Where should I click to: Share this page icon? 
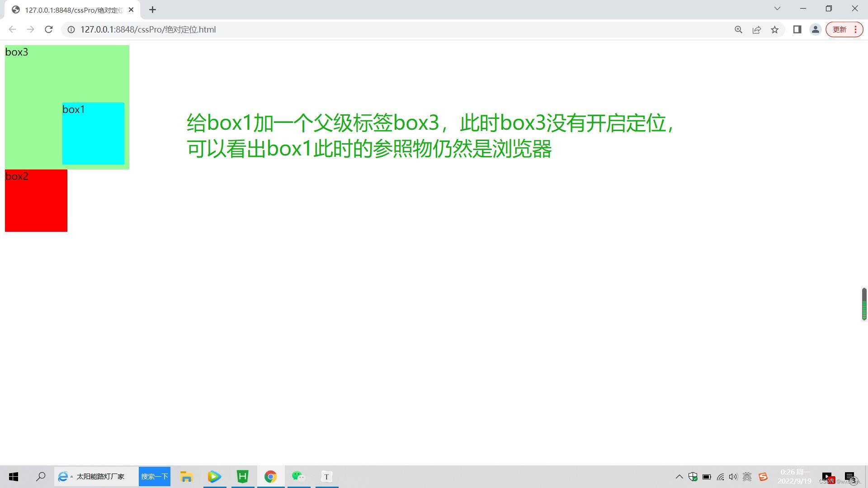pyautogui.click(x=756, y=29)
